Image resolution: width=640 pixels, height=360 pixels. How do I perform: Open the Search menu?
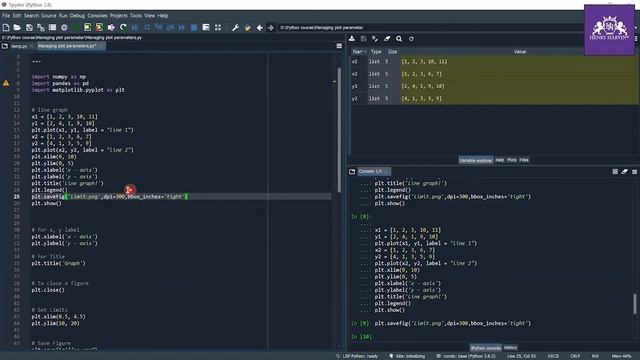tap(31, 16)
